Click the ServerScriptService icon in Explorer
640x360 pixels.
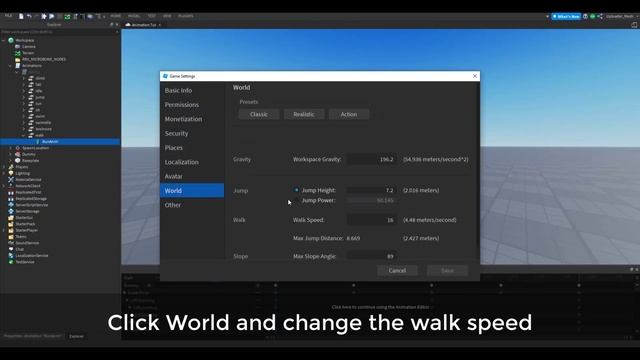(11, 205)
